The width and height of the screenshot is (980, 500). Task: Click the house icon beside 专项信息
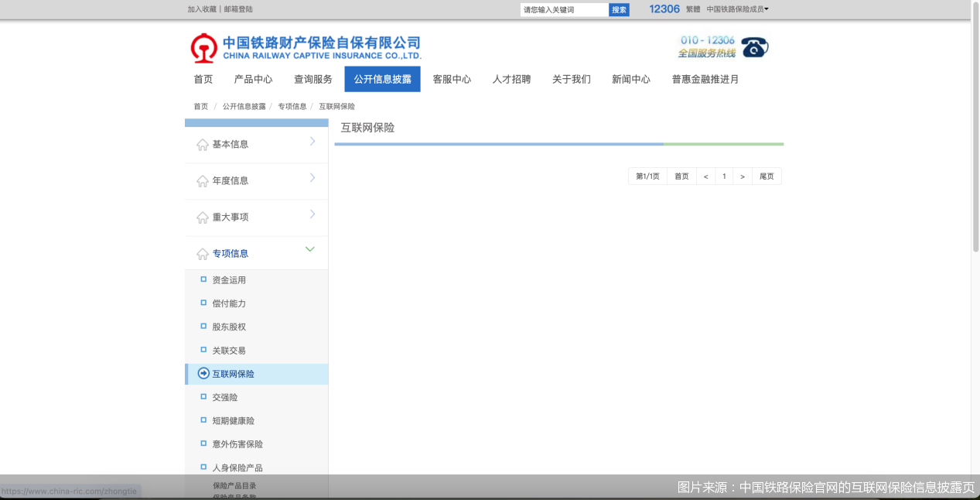(203, 254)
